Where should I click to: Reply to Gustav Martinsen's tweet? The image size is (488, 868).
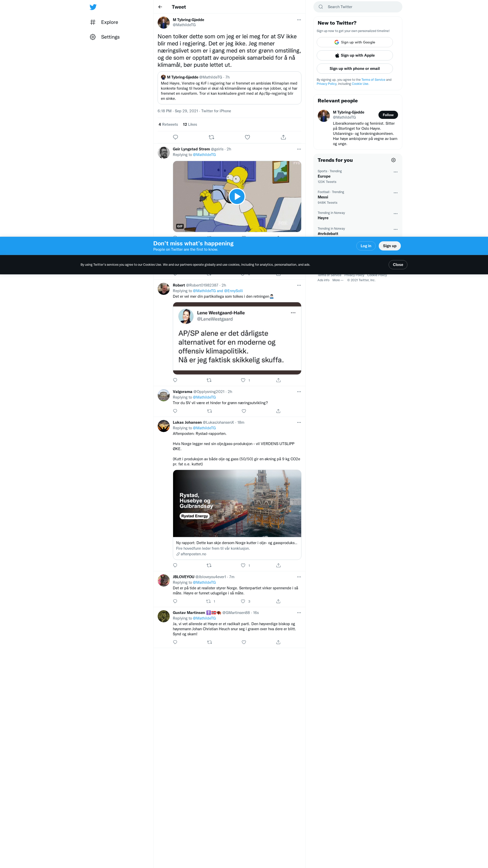pos(175,642)
